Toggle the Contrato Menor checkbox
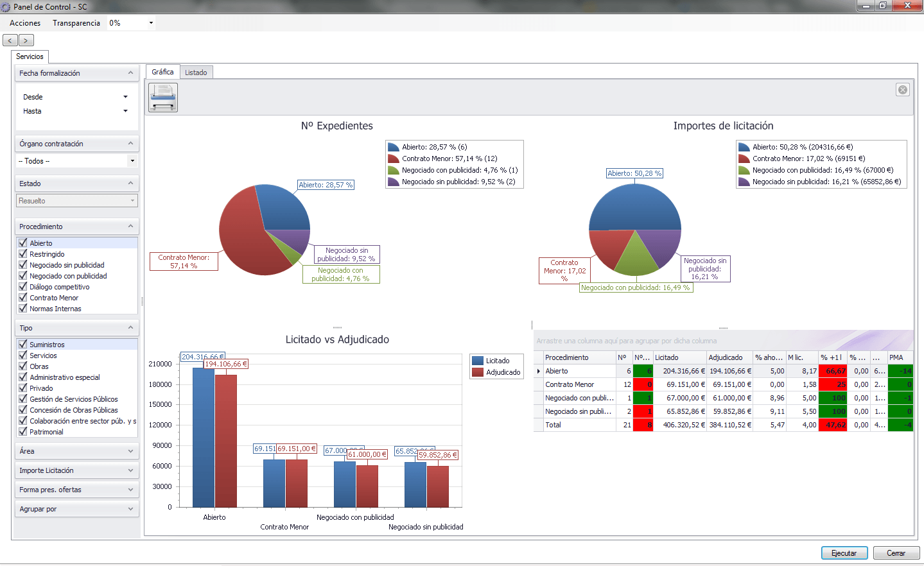Screen dimensions: 924x566 (x=23, y=297)
